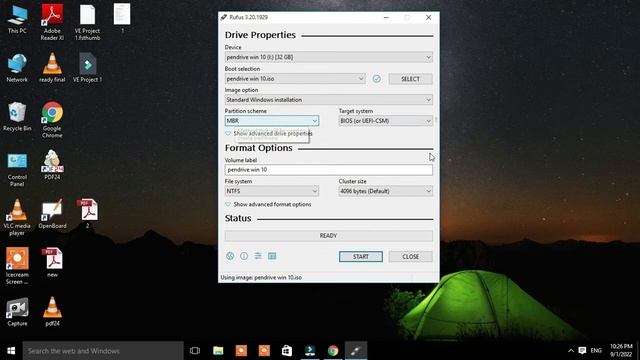
Task: Open the Device dropdown
Action: (329, 57)
